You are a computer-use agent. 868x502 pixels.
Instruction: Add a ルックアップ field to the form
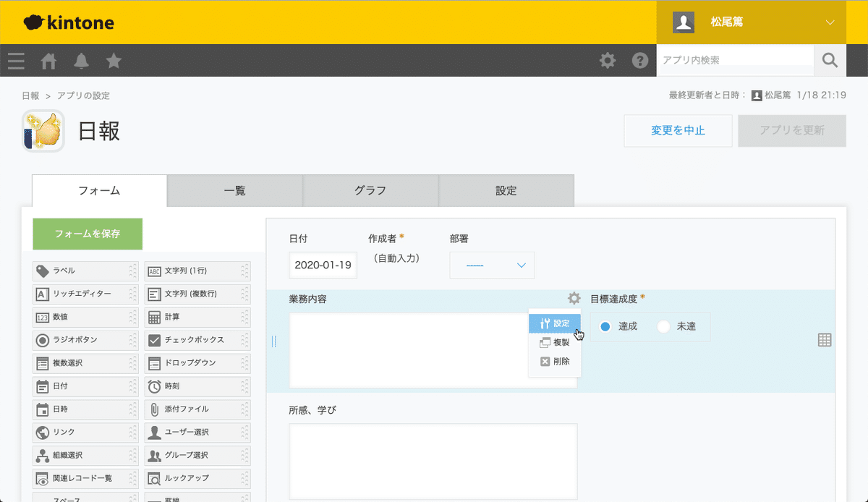click(195, 478)
